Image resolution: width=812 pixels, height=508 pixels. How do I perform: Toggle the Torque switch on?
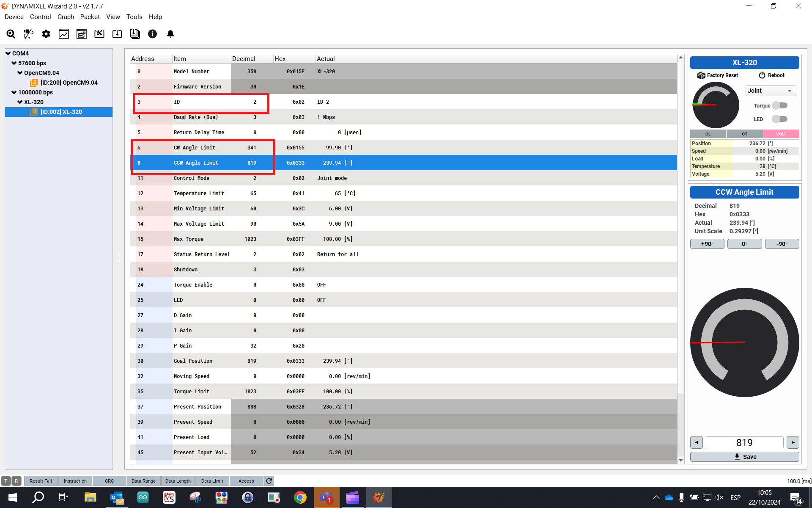(779, 105)
